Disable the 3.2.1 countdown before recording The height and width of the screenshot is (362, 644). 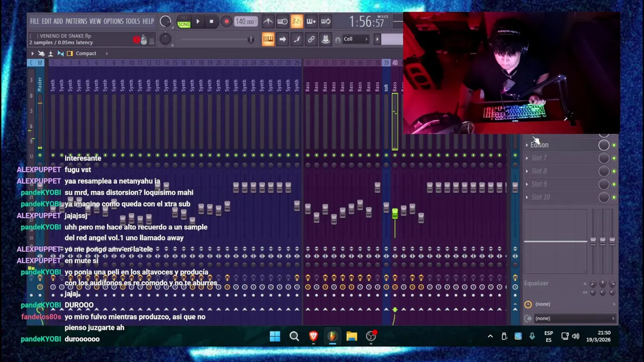(296, 22)
